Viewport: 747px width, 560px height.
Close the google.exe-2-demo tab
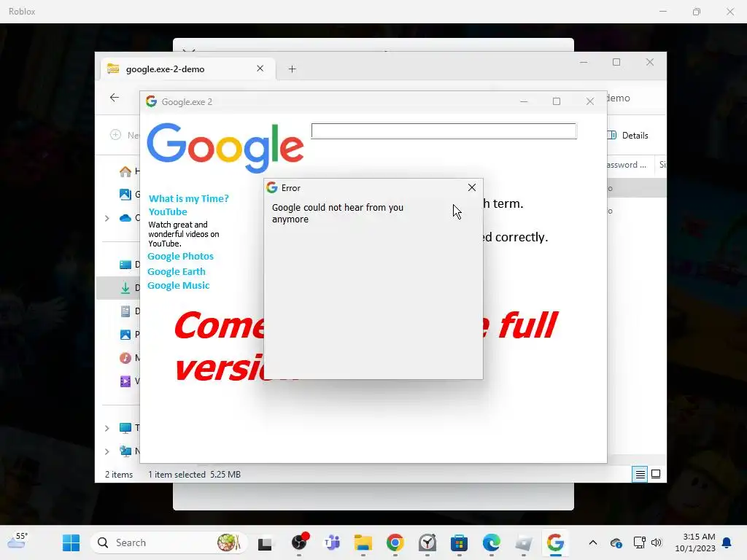click(x=260, y=69)
